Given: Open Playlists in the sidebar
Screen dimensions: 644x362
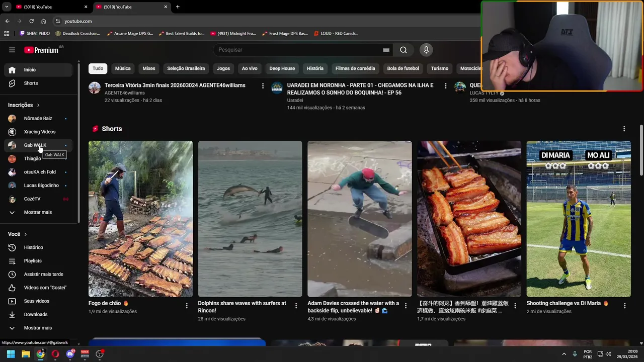Looking at the screenshot, I should 38,261.
